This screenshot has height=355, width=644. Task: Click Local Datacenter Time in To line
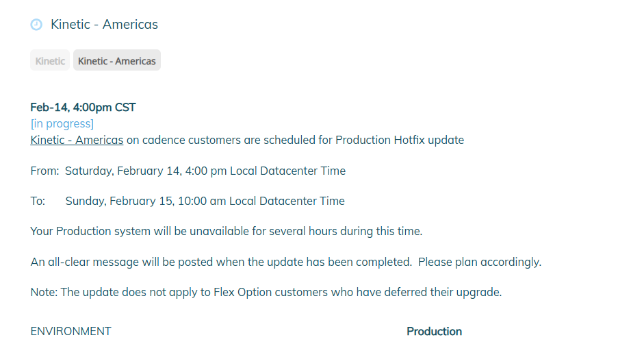click(287, 201)
